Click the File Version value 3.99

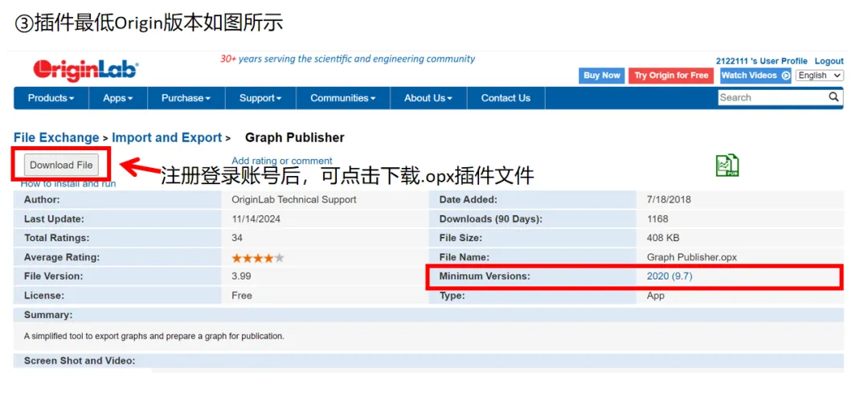tap(241, 276)
